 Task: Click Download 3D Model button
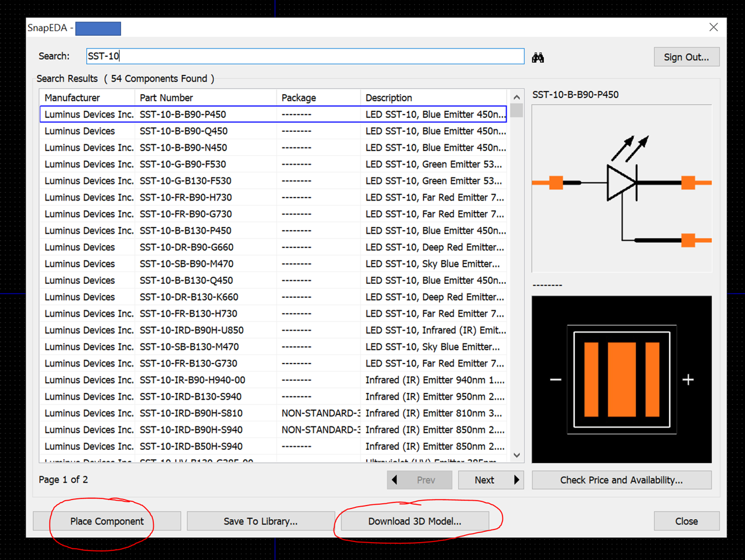tap(414, 521)
